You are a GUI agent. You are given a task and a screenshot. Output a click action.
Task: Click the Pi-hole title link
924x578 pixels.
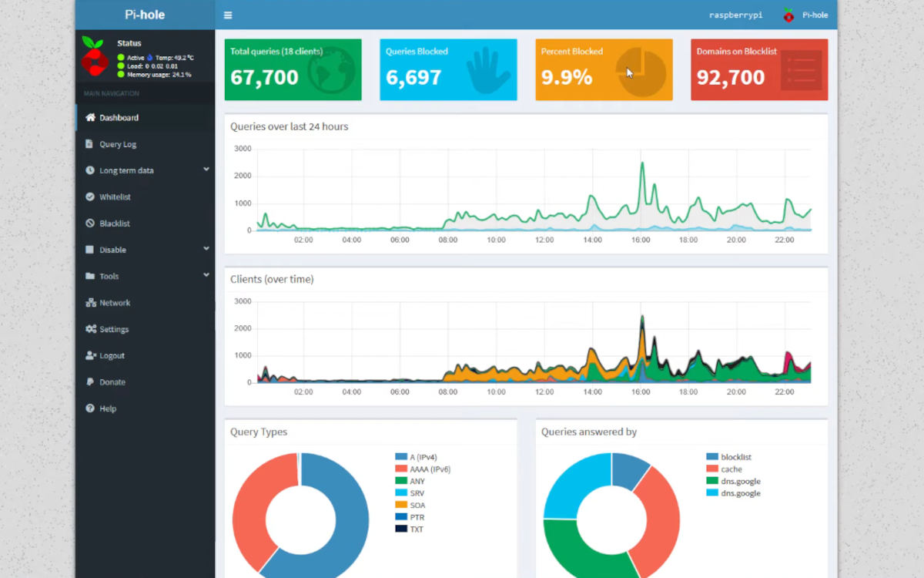coord(145,15)
